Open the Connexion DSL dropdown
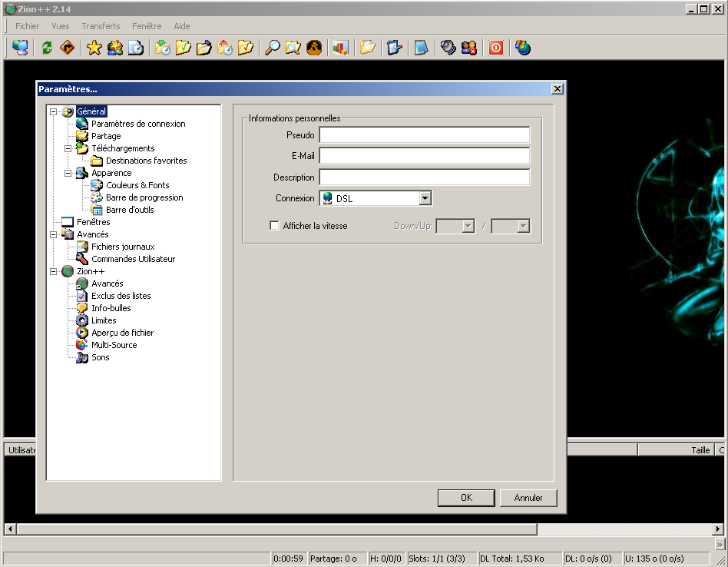 [x=425, y=198]
